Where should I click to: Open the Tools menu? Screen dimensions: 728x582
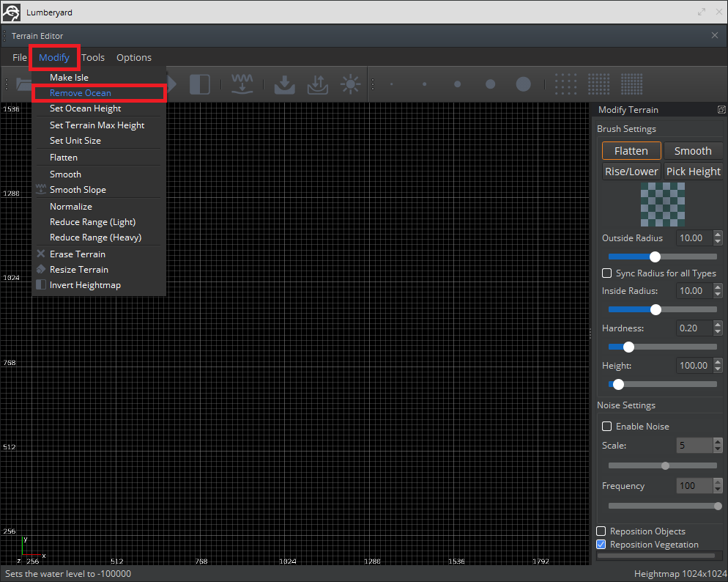point(93,58)
